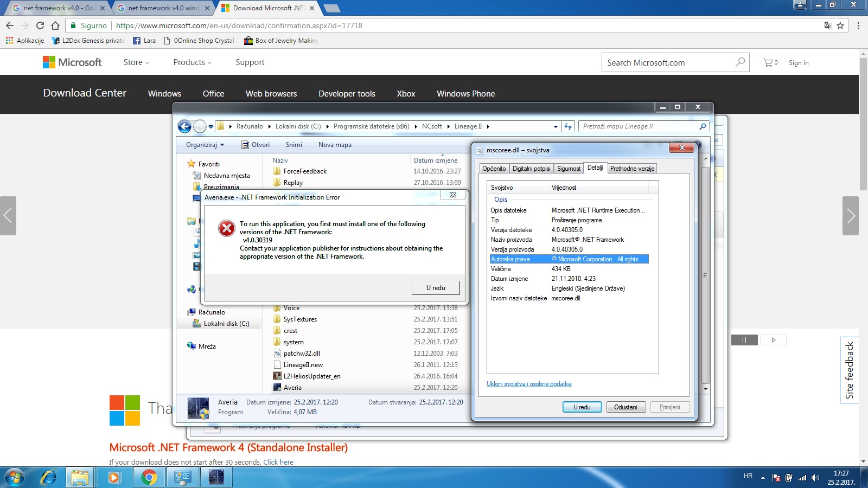Select the Detalji tab
868x488 pixels.
pos(595,168)
